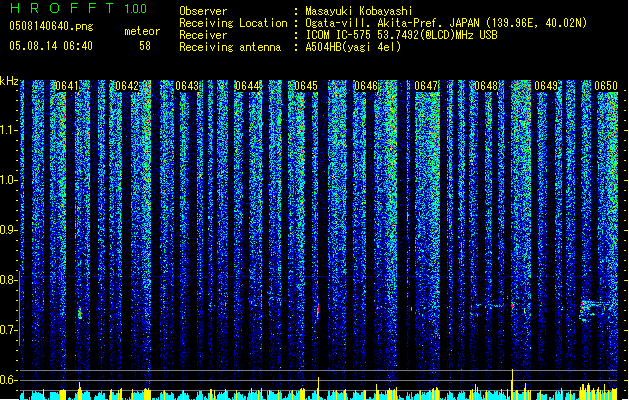Click the Ogata-vill. Akita-Pref. JAPAN location text
The height and width of the screenshot is (400, 629).
(446, 23)
